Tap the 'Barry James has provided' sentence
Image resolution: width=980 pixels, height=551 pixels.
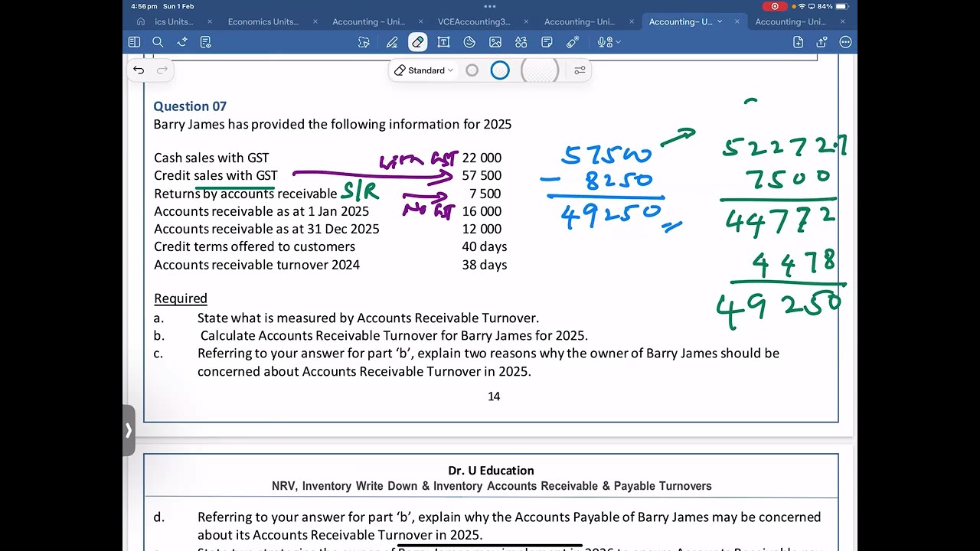click(x=332, y=124)
